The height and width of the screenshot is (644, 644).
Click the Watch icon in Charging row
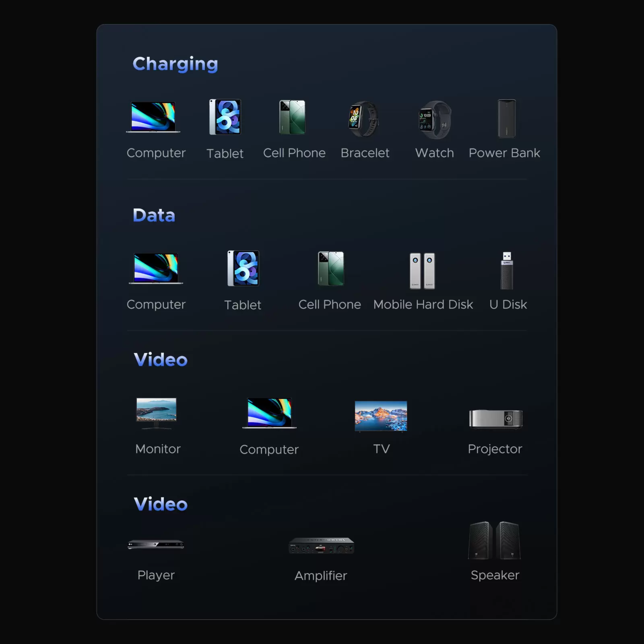435,120
